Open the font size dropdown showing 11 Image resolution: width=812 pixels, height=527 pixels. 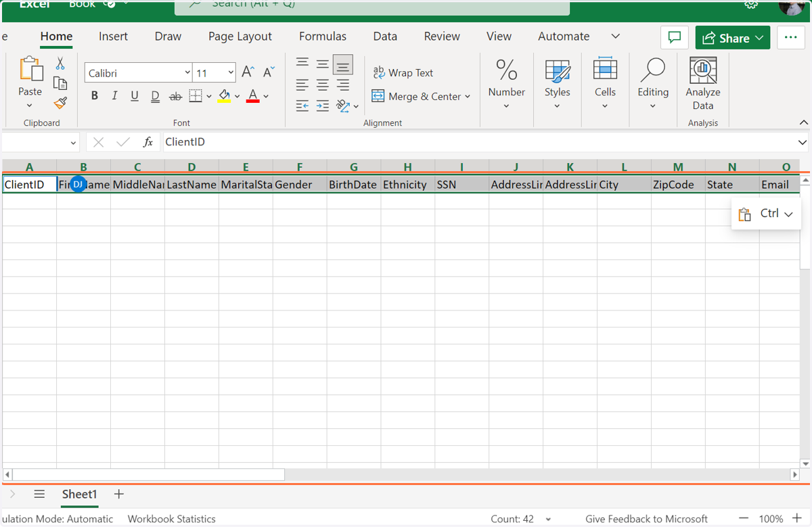231,72
